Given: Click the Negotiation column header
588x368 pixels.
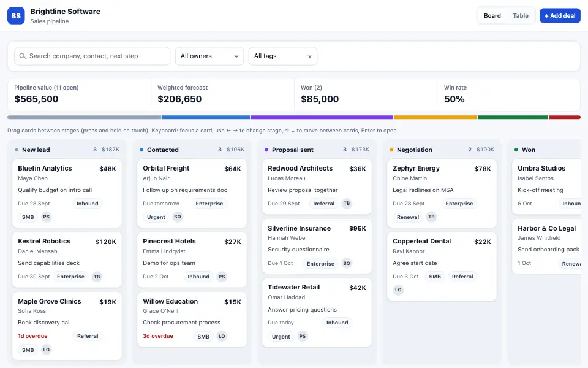Looking at the screenshot, I should pyautogui.click(x=442, y=150).
